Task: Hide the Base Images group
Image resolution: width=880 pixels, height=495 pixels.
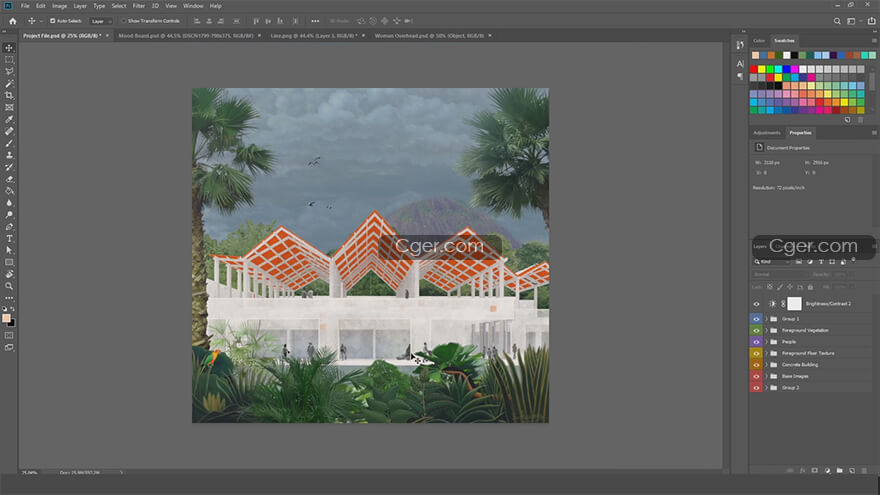Action: tap(756, 377)
